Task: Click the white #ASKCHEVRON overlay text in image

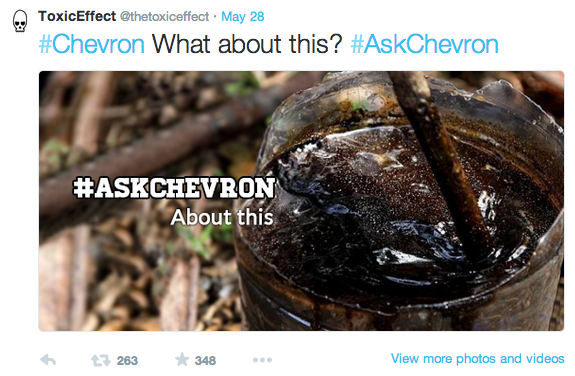Action: pos(174,187)
